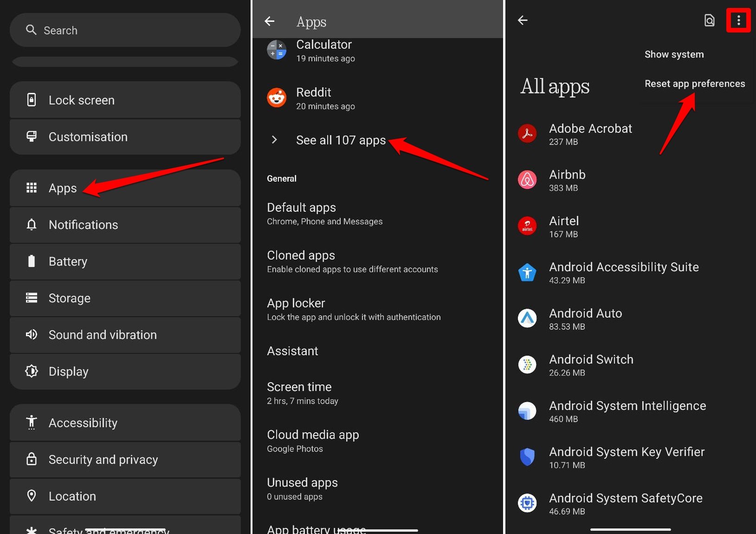Click the Storage icon
756x534 pixels.
tap(32, 298)
